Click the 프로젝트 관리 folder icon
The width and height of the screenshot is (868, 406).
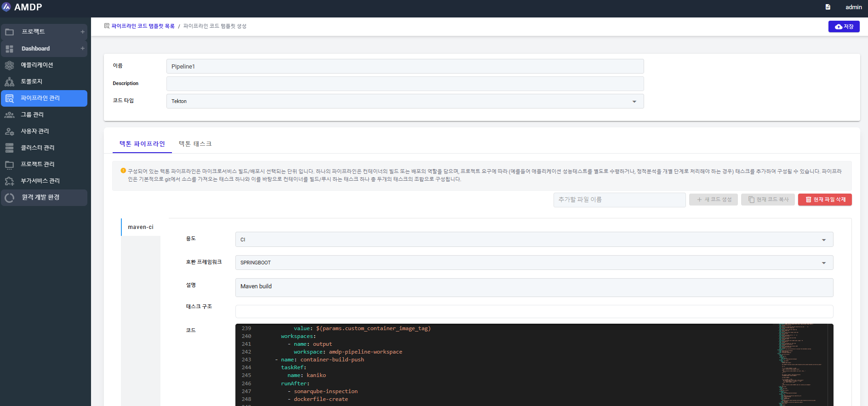pyautogui.click(x=9, y=164)
